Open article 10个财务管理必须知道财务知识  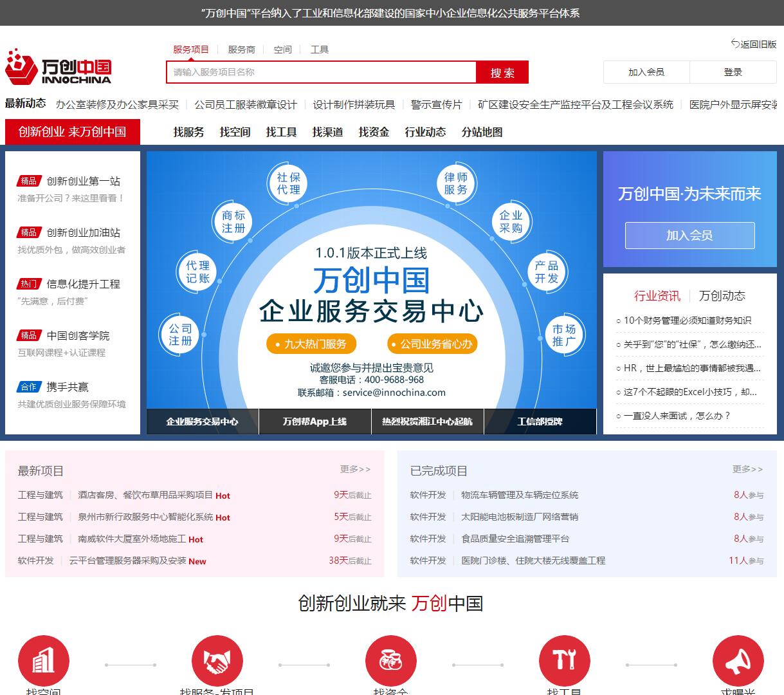point(686,320)
